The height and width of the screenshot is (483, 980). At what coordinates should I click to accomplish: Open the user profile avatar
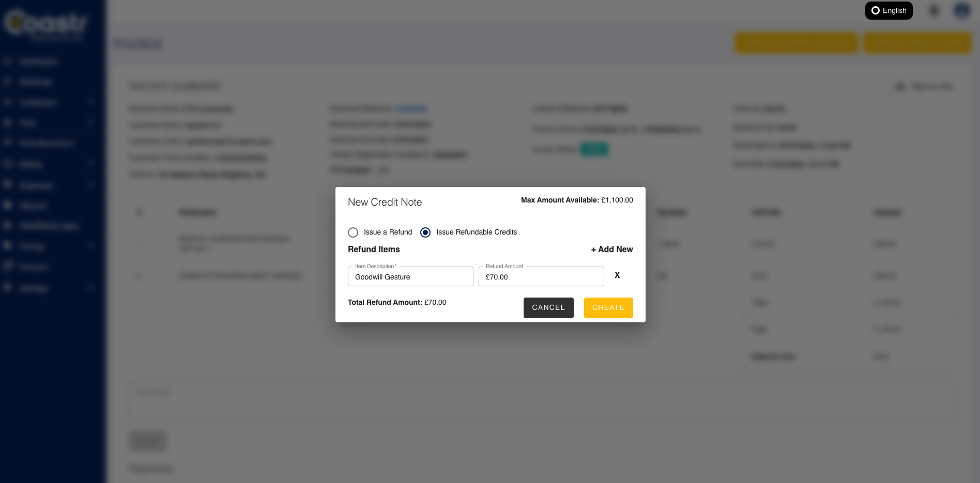pyautogui.click(x=961, y=10)
